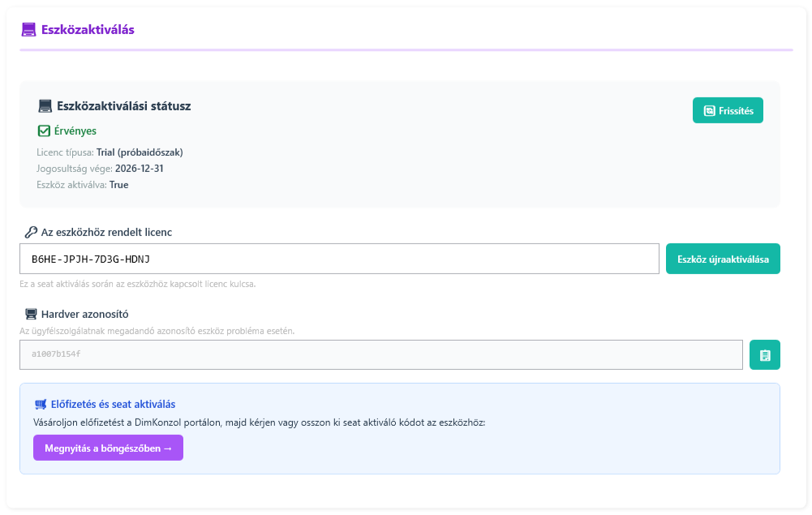Viewport: 812px width, 515px height.
Task: Click the device icon beside the Eszközaktiválás title
Action: coord(29,30)
